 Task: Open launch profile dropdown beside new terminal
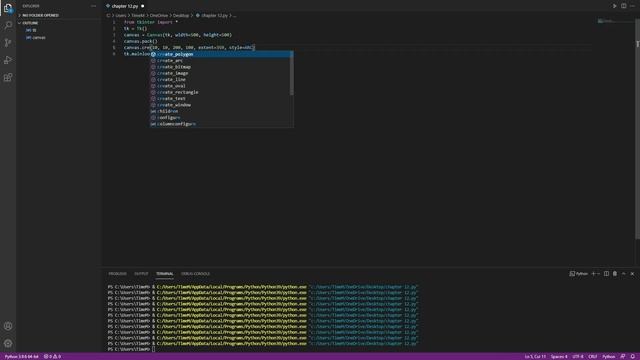click(598, 274)
